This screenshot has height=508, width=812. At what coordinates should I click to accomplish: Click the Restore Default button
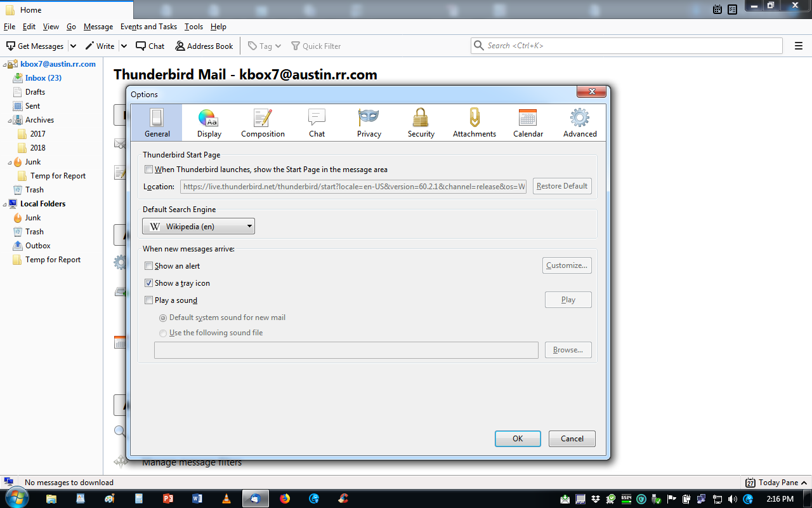click(x=562, y=186)
